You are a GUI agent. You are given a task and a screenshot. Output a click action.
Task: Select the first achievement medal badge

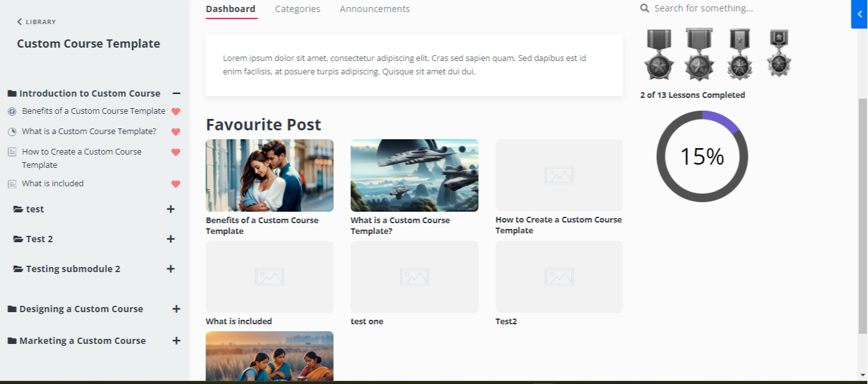658,54
